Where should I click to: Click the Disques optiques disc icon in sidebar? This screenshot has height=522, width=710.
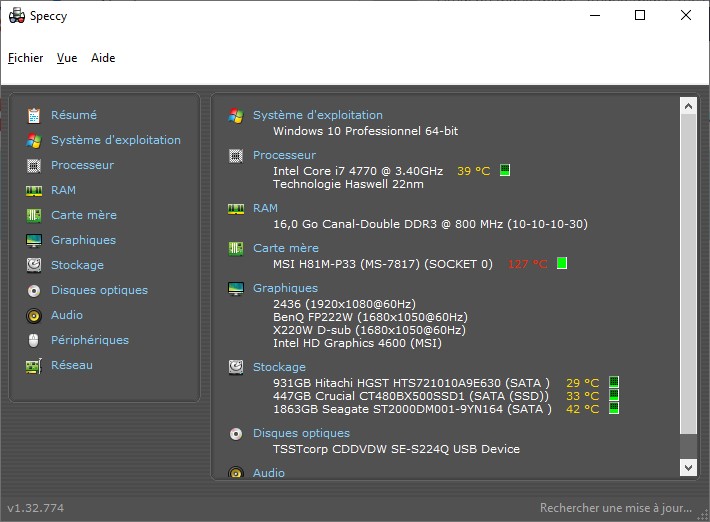click(34, 290)
